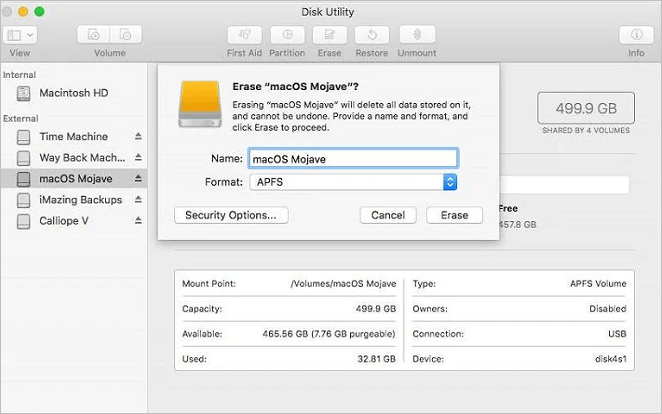The height and width of the screenshot is (414, 662).
Task: Click the iMazing Backups drive icon
Action: (x=24, y=200)
